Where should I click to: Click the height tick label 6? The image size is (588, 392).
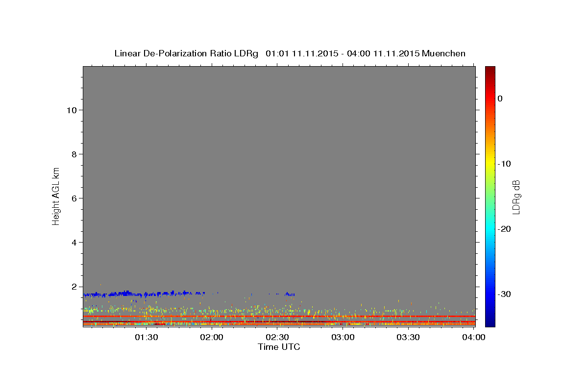pyautogui.click(x=73, y=198)
